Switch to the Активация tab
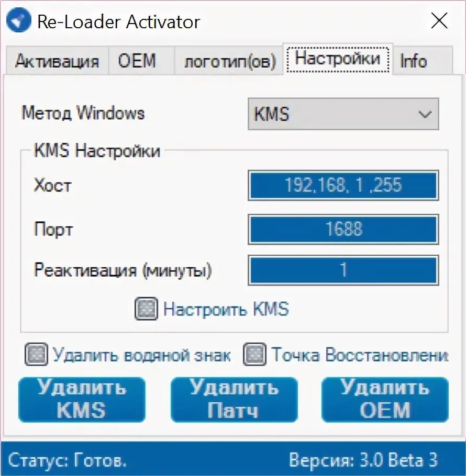The width and height of the screenshot is (466, 476). (x=57, y=60)
